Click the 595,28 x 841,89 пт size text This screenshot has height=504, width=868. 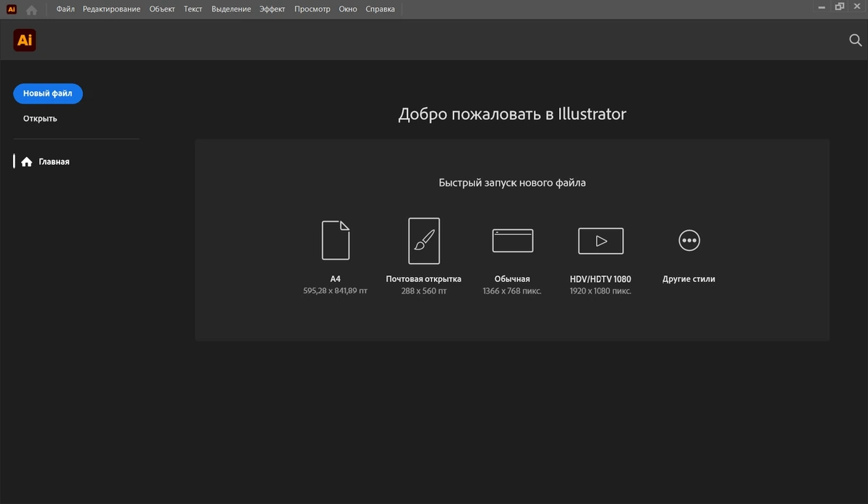coord(336,291)
